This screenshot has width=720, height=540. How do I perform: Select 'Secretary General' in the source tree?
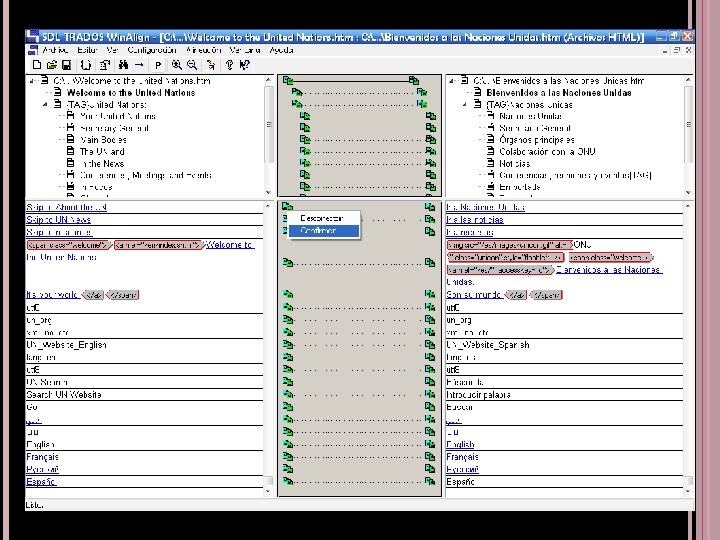114,128
